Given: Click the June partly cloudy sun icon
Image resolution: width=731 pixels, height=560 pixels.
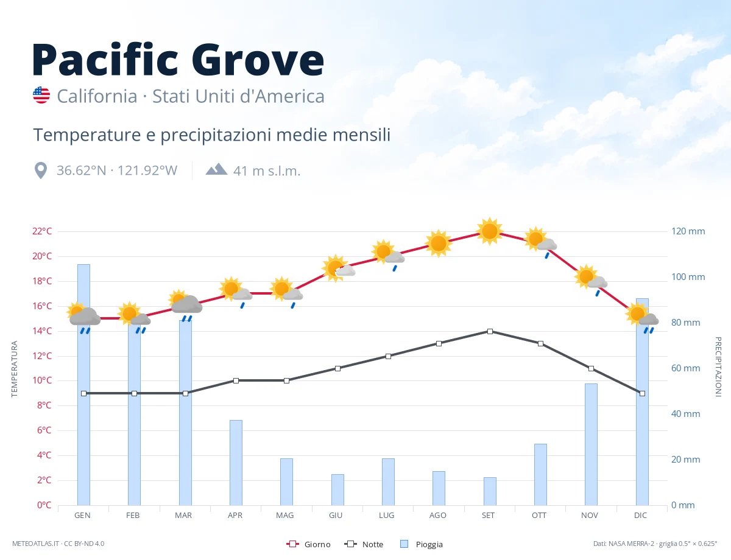Looking at the screenshot, I should [338, 268].
